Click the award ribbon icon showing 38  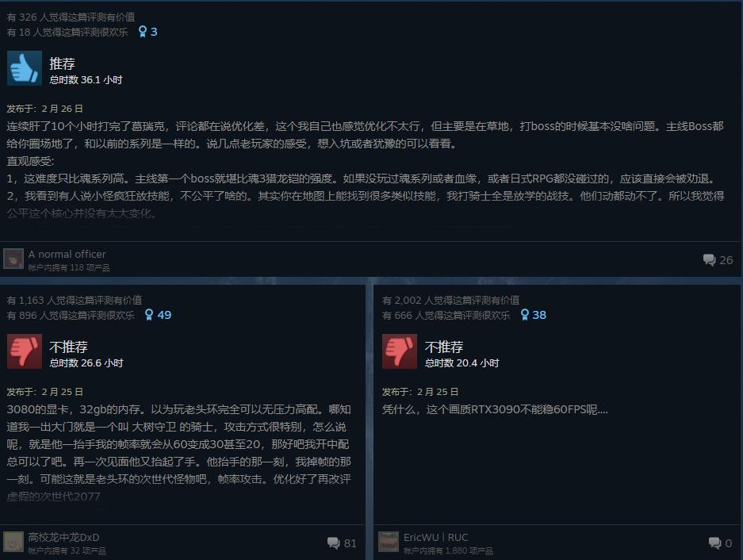coord(525,315)
